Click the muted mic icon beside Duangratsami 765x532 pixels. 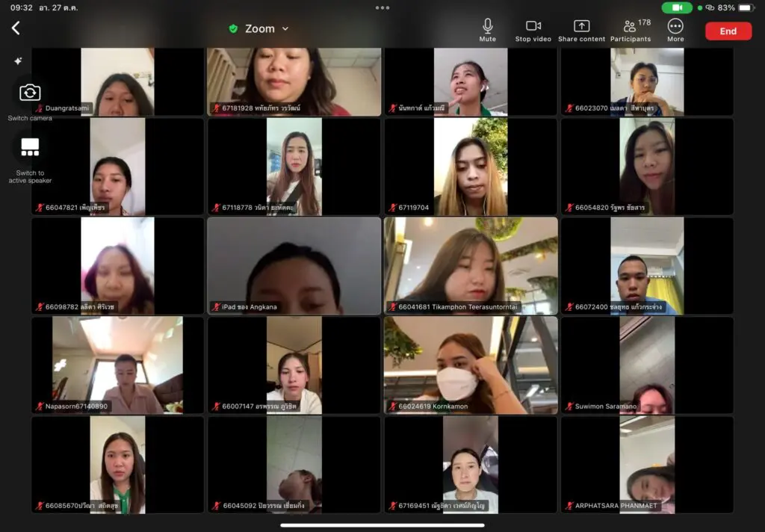pyautogui.click(x=39, y=108)
